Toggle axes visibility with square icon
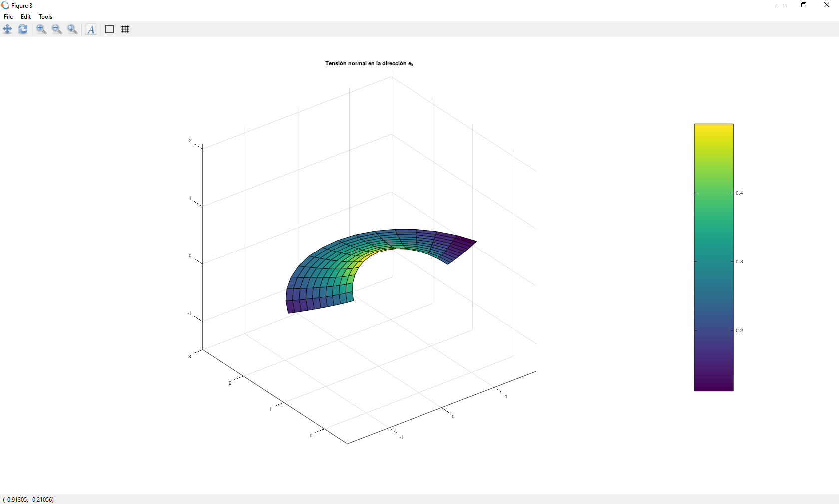This screenshot has height=504, width=839. (109, 29)
